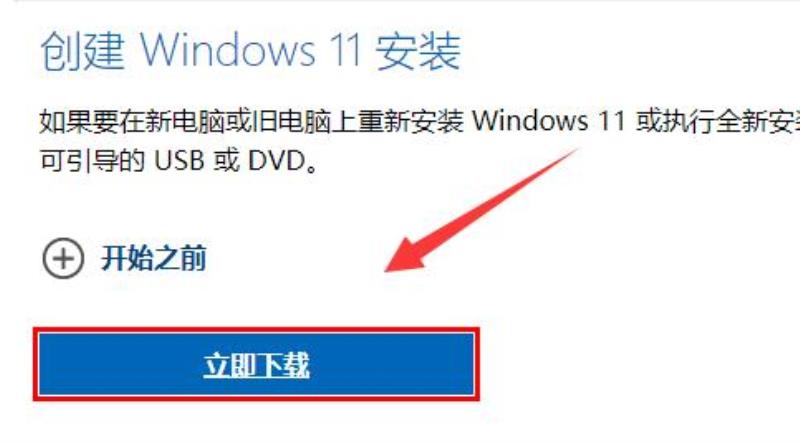Click the tip of the red arrow
The width and height of the screenshot is (800, 443).
tap(389, 269)
